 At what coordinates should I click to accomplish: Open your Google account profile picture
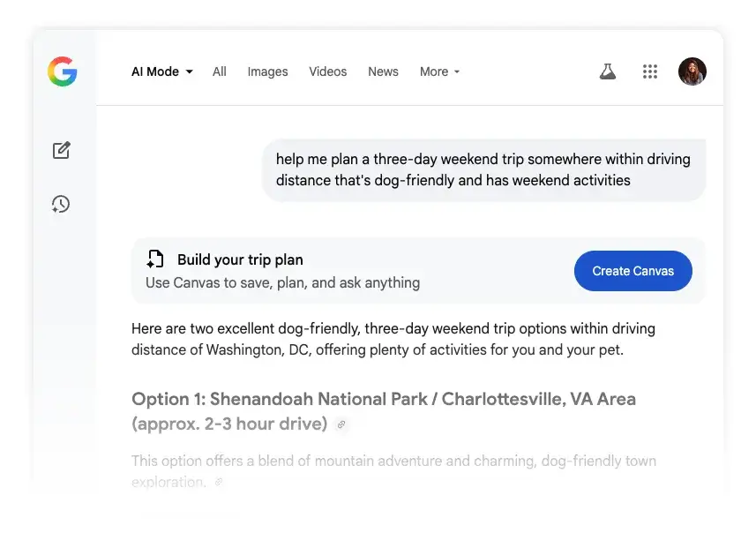pyautogui.click(x=692, y=71)
